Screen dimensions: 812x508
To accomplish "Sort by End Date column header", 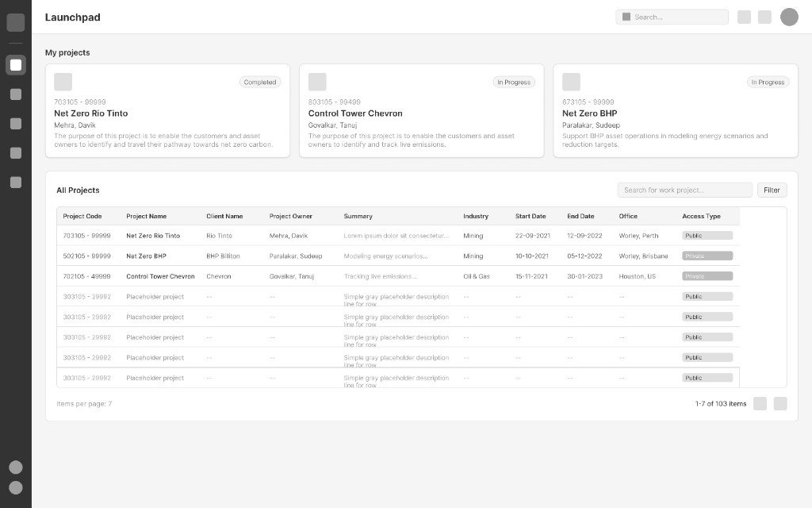I will (580, 216).
